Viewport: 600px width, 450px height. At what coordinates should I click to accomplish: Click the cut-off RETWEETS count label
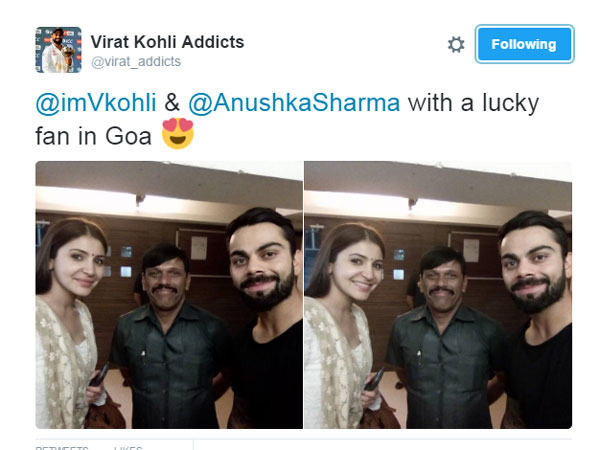pos(62,447)
